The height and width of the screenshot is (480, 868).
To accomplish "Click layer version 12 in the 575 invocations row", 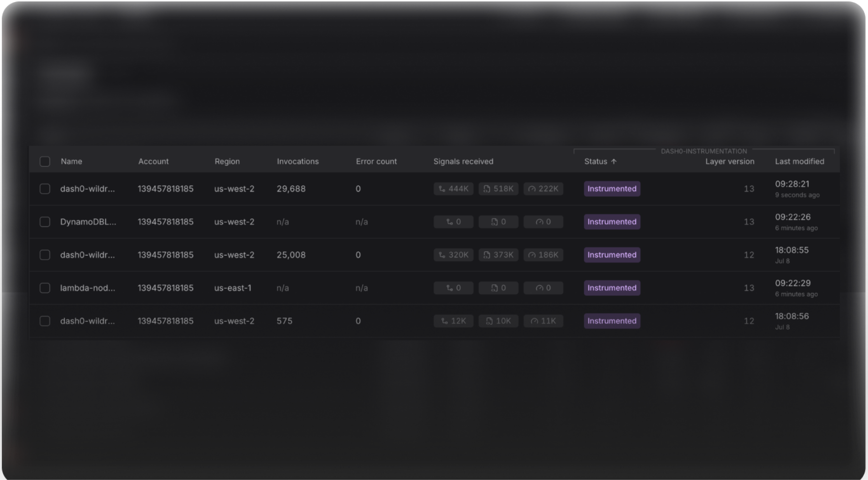I will pos(749,321).
